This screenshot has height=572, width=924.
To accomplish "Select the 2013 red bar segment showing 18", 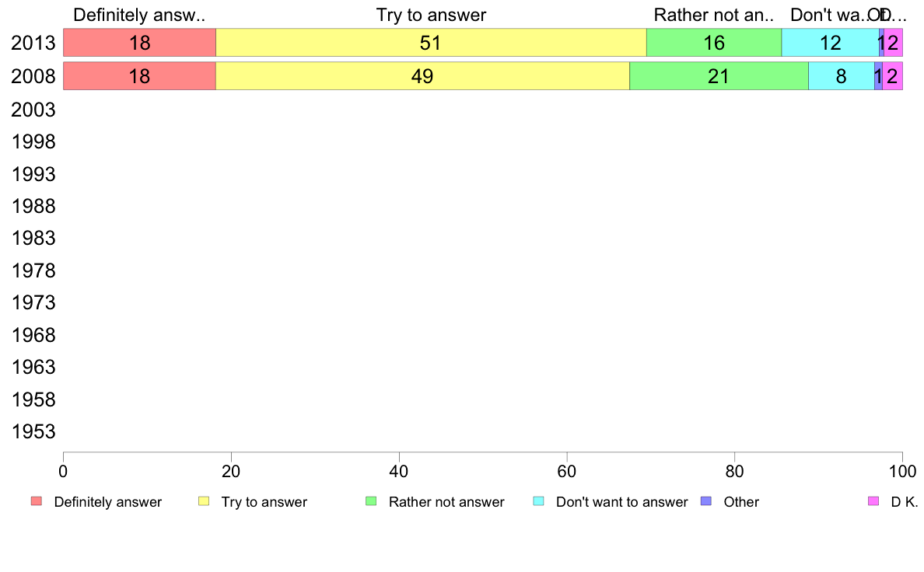I will [x=140, y=43].
